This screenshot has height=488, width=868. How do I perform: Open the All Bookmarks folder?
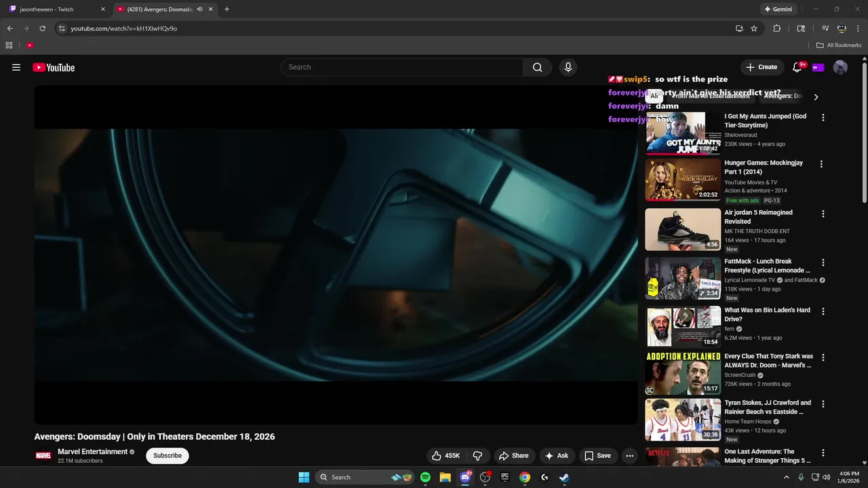point(839,45)
